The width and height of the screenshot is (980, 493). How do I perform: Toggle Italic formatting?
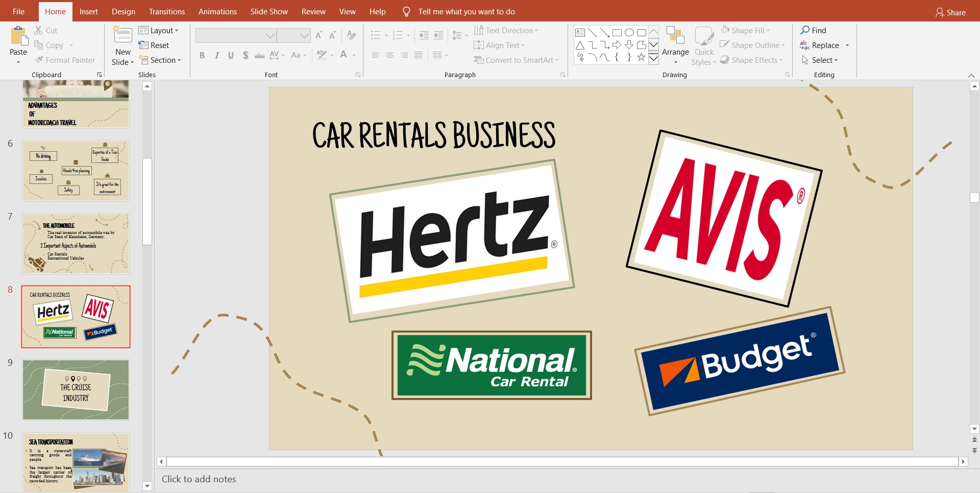pyautogui.click(x=217, y=55)
